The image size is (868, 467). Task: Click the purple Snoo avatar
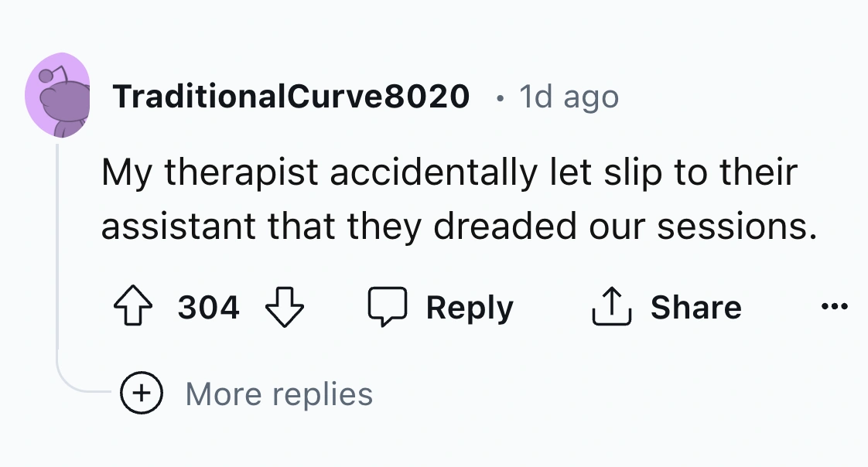point(57,96)
